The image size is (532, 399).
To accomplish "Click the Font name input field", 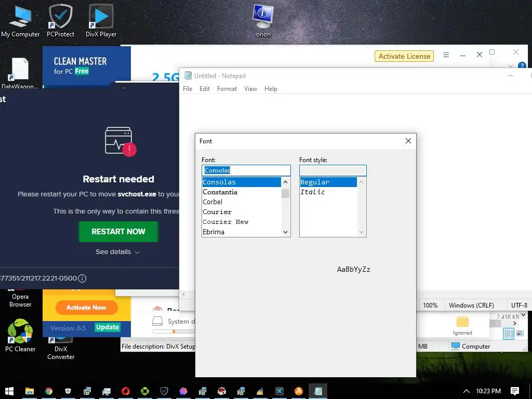I will (246, 170).
